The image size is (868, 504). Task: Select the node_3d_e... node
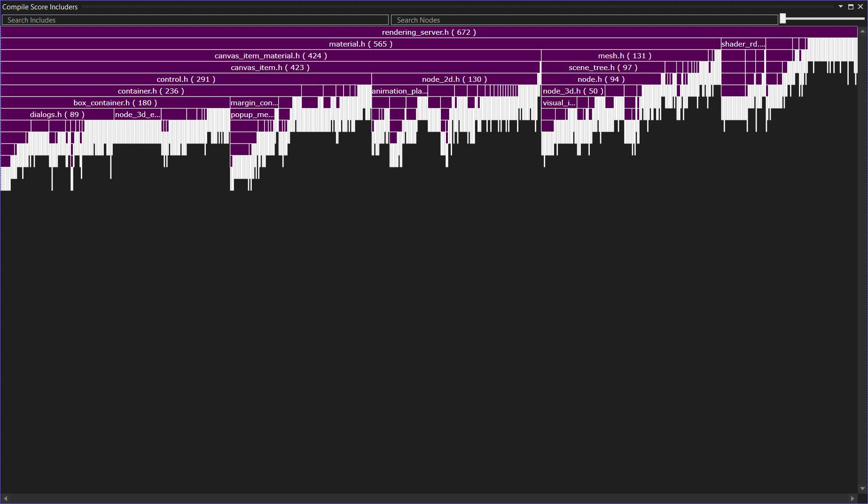pos(138,114)
